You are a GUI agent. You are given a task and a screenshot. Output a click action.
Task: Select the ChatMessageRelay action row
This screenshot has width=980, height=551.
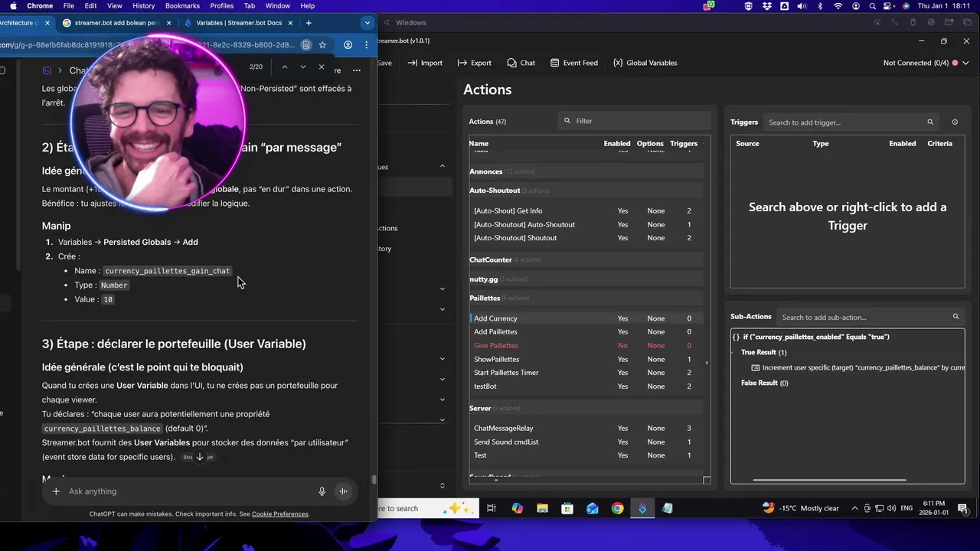pyautogui.click(x=586, y=429)
